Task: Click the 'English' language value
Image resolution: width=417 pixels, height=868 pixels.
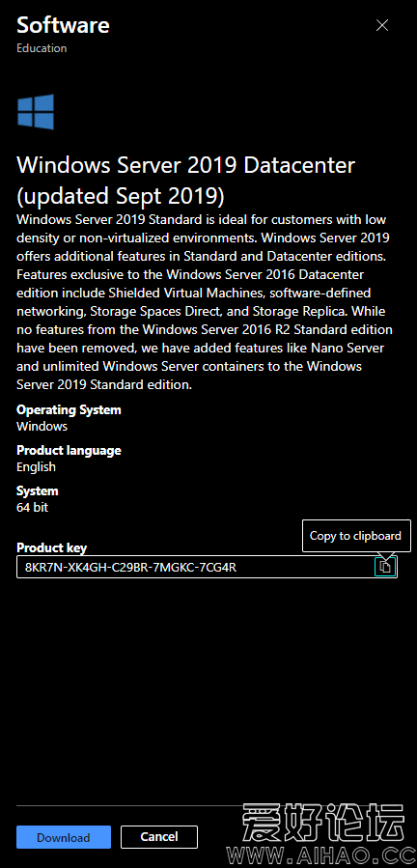Action: coord(36,467)
